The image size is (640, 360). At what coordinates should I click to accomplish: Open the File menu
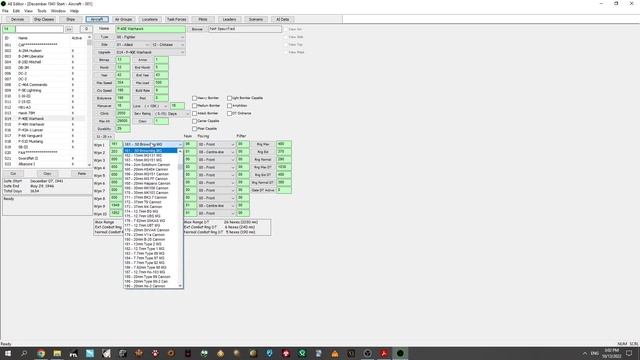[x=5, y=11]
